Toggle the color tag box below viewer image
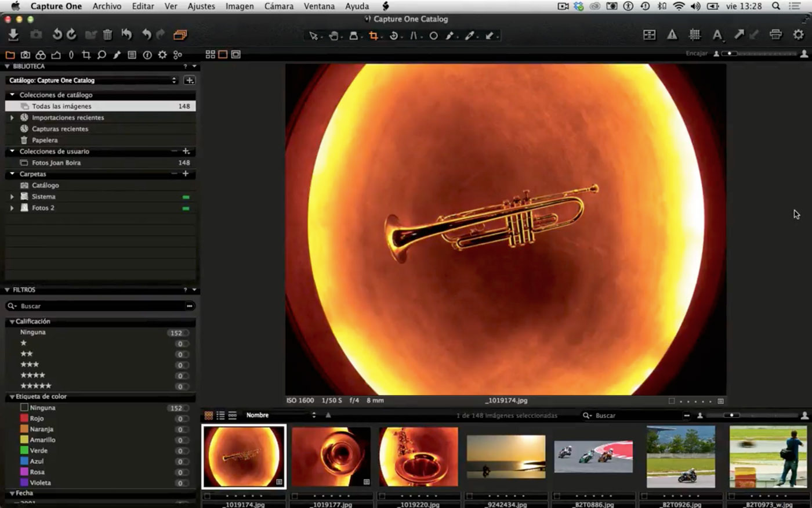 (672, 401)
